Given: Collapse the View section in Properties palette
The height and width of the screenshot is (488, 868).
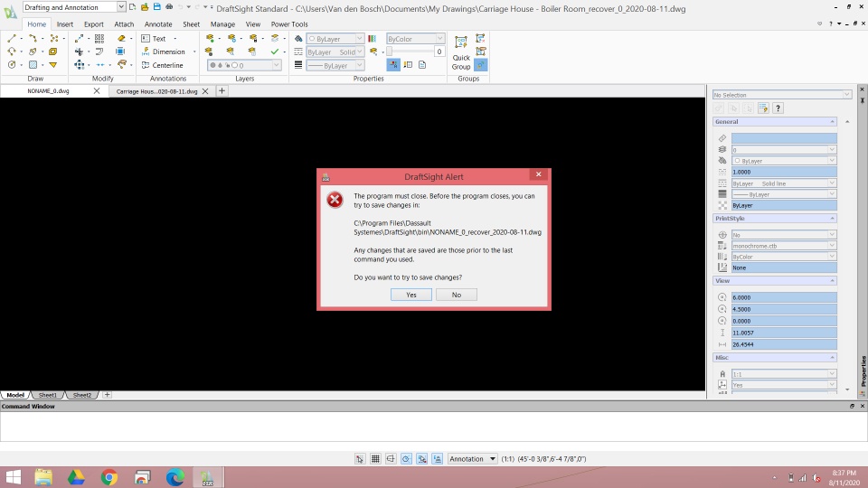Looking at the screenshot, I should (x=832, y=281).
